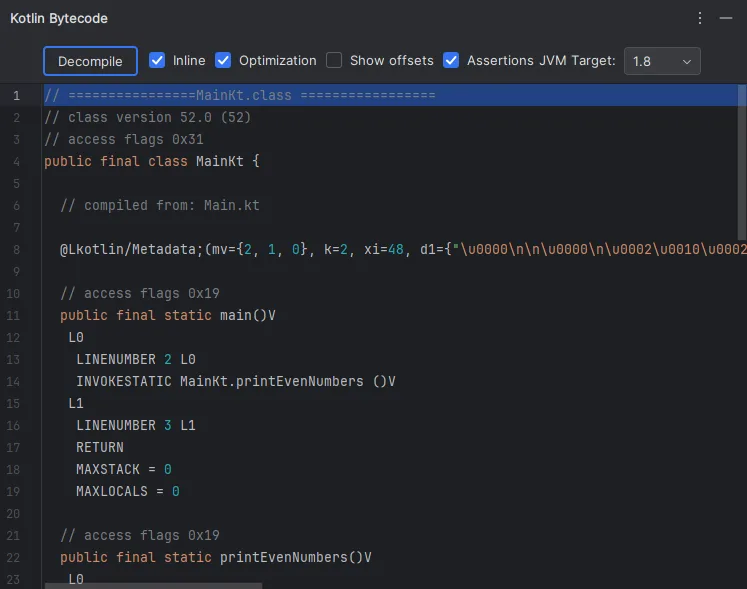The image size is (747, 589).
Task: Click 'public final static printEvenNumbers()V' line
Action: [216, 558]
